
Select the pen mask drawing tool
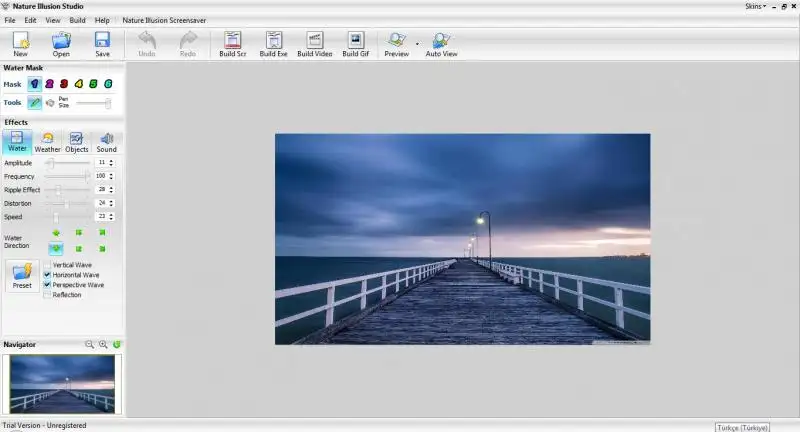(x=35, y=103)
